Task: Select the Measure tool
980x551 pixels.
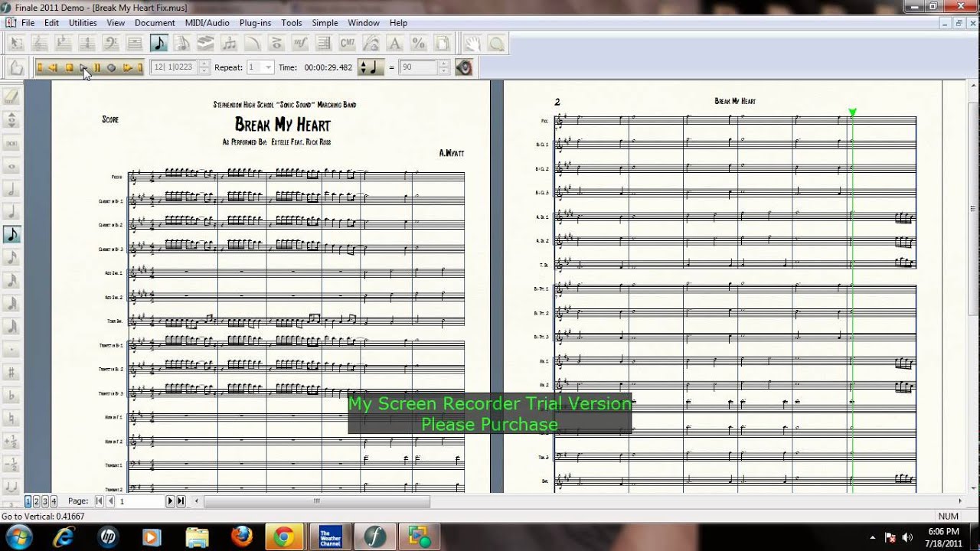Action: click(x=134, y=43)
